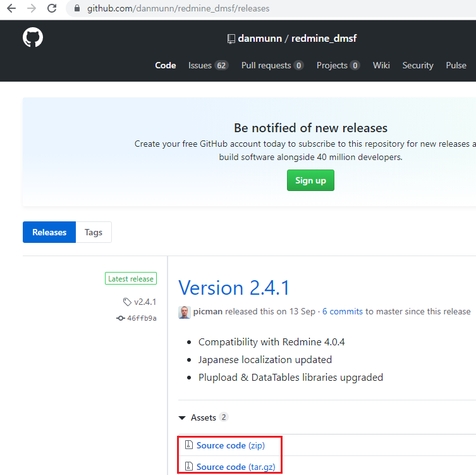Click the Projects count badge 0
This screenshot has width=476, height=475.
(355, 66)
